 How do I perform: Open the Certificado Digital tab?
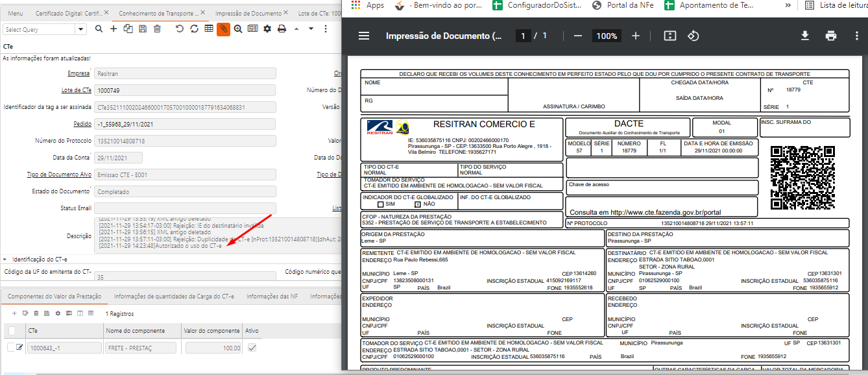[69, 13]
